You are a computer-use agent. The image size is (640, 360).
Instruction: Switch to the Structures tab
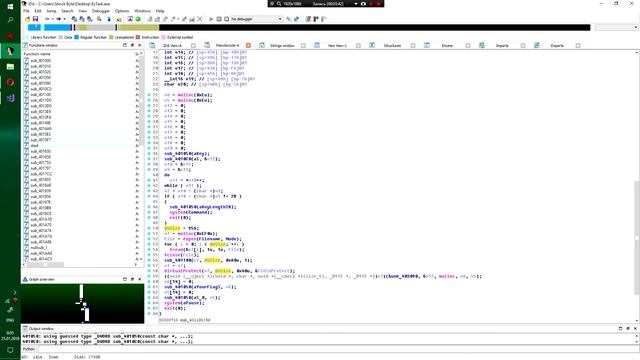(392, 46)
